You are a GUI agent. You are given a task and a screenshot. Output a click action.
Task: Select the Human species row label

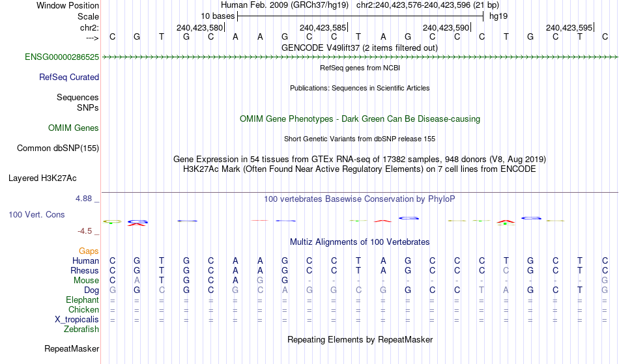[x=85, y=260]
